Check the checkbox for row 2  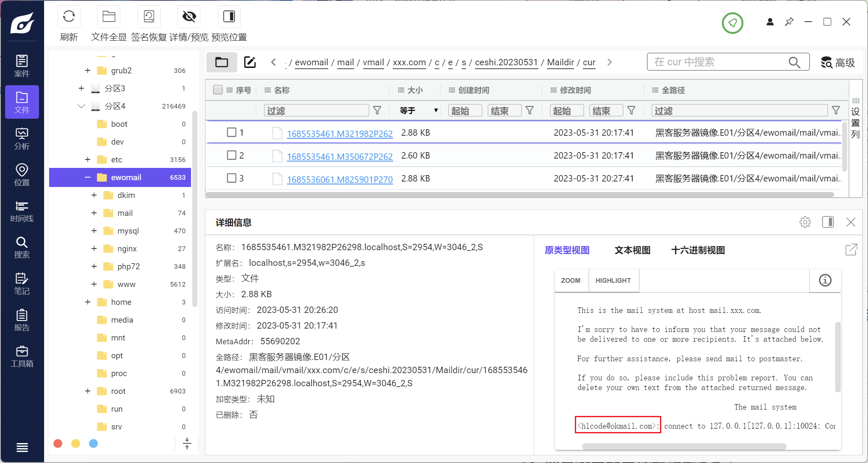231,155
